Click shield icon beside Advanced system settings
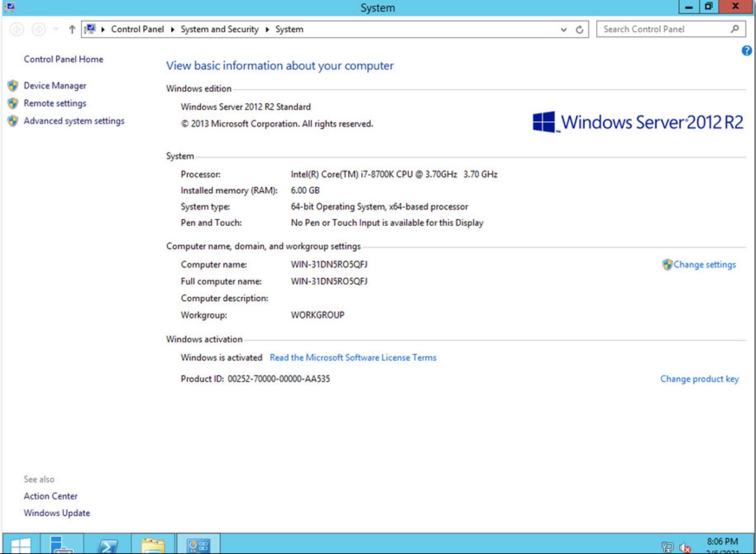 coord(13,121)
